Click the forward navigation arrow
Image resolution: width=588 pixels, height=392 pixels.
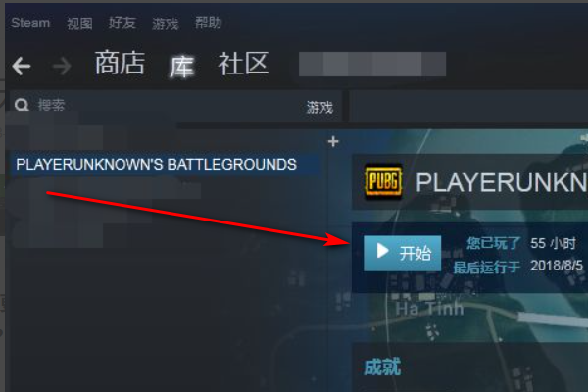[x=62, y=67]
